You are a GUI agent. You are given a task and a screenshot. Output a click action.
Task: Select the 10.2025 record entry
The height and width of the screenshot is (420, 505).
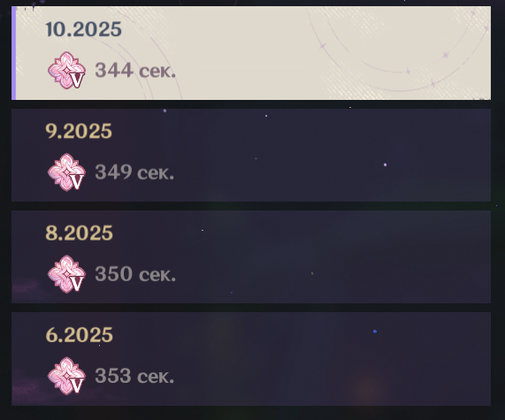[251, 53]
